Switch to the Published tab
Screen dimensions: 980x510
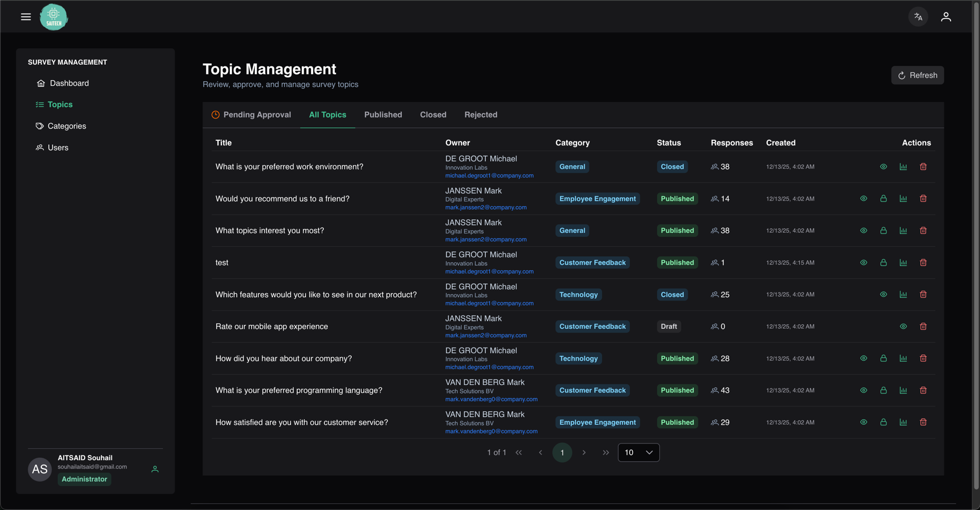tap(383, 115)
